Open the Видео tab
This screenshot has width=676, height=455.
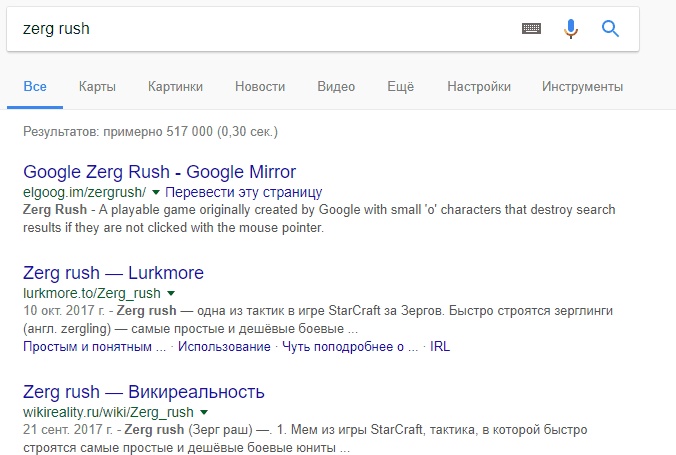336,87
